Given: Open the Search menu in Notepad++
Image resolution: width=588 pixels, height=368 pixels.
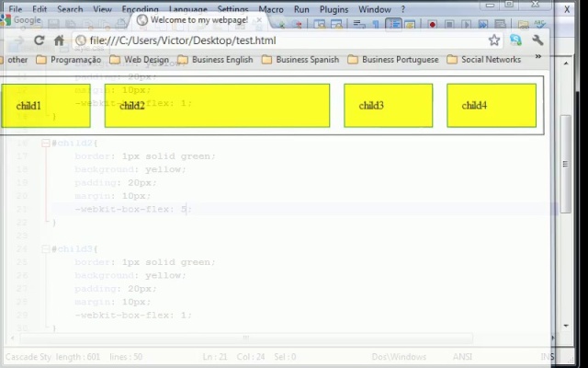Looking at the screenshot, I should coord(70,9).
